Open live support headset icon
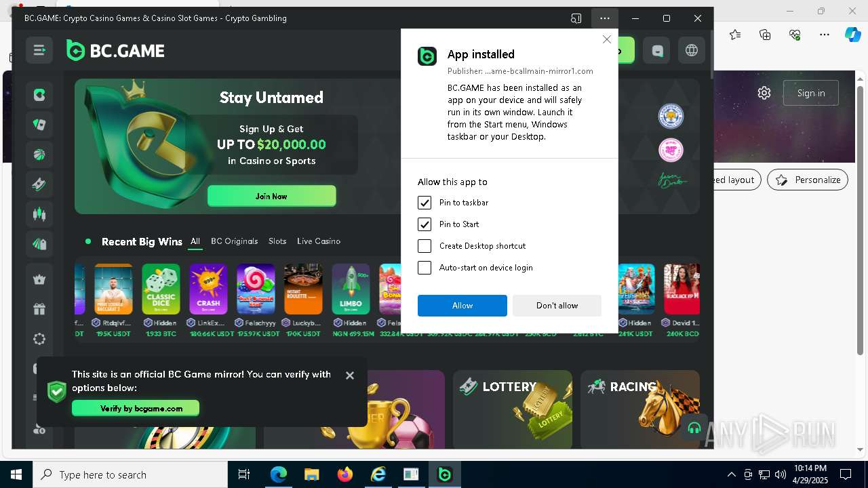 [x=694, y=428]
